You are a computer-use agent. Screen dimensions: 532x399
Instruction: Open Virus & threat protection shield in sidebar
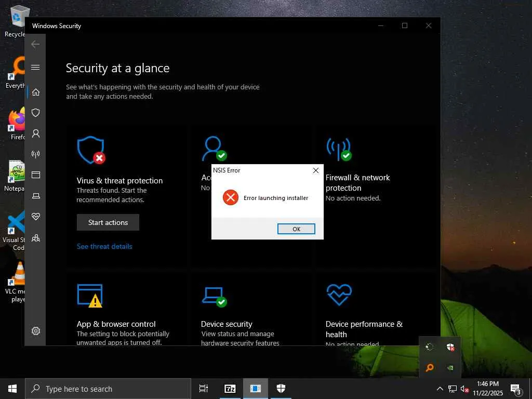(36, 113)
